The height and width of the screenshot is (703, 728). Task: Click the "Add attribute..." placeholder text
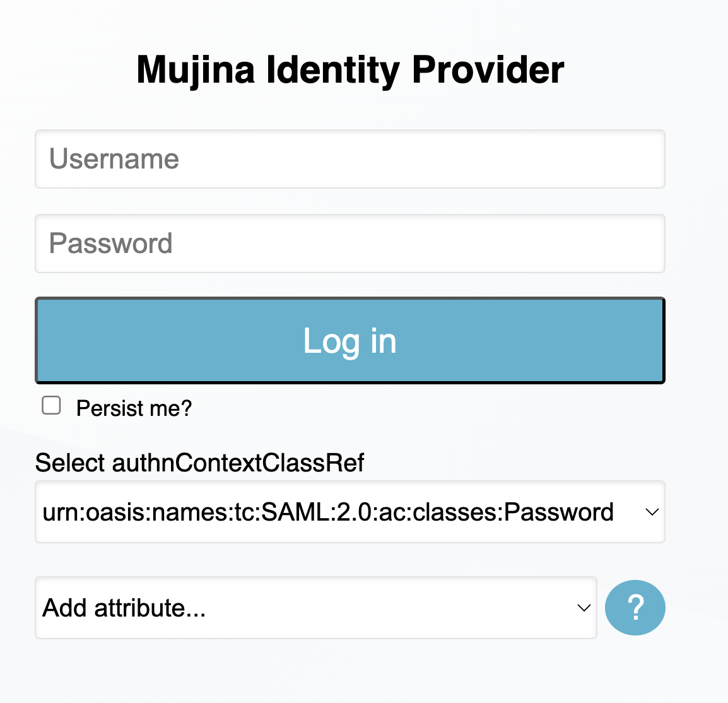[124, 608]
